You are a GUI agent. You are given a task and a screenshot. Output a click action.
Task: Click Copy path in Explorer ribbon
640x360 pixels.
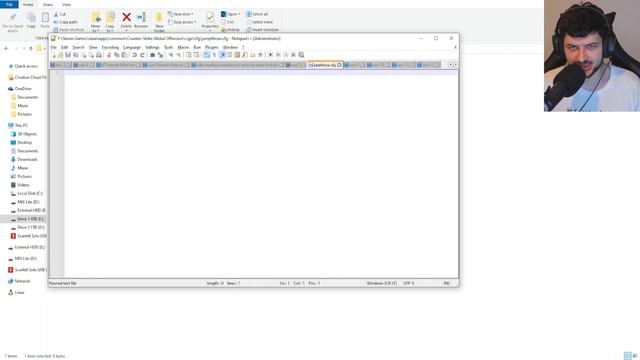[65, 22]
